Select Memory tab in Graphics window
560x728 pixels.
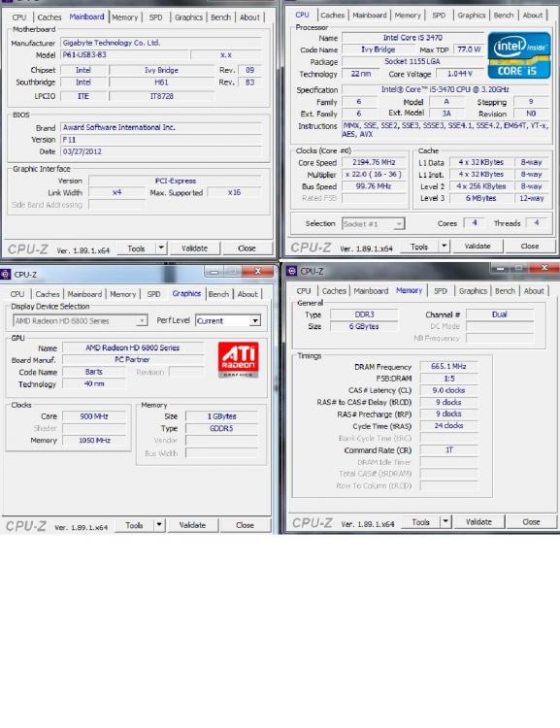pyautogui.click(x=122, y=294)
